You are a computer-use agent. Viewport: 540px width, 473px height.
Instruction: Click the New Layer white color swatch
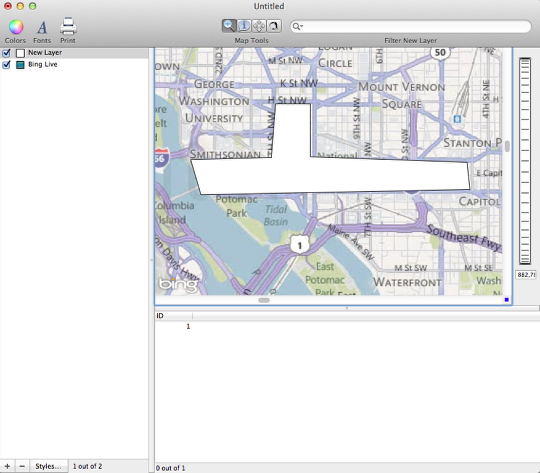click(20, 53)
